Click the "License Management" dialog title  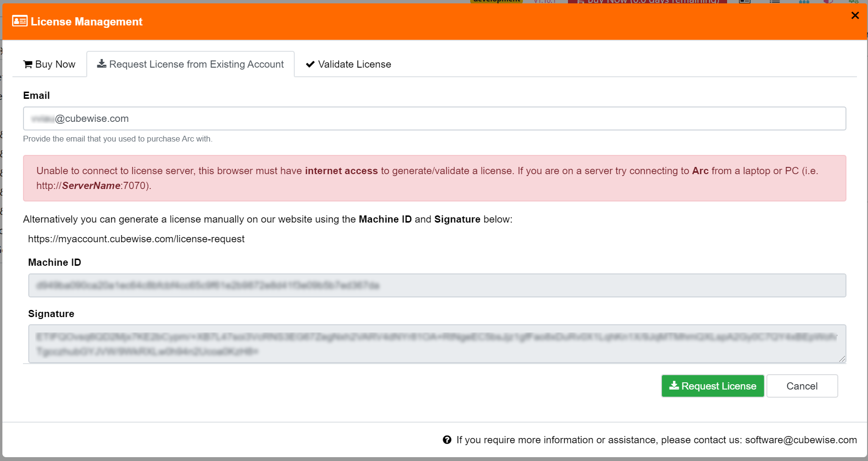point(87,22)
